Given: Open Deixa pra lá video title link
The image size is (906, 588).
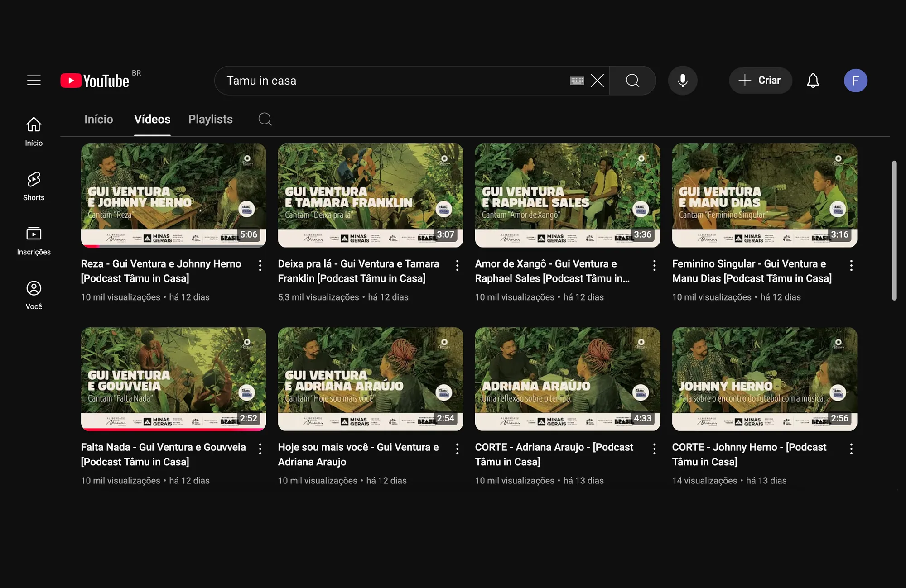Looking at the screenshot, I should point(358,271).
